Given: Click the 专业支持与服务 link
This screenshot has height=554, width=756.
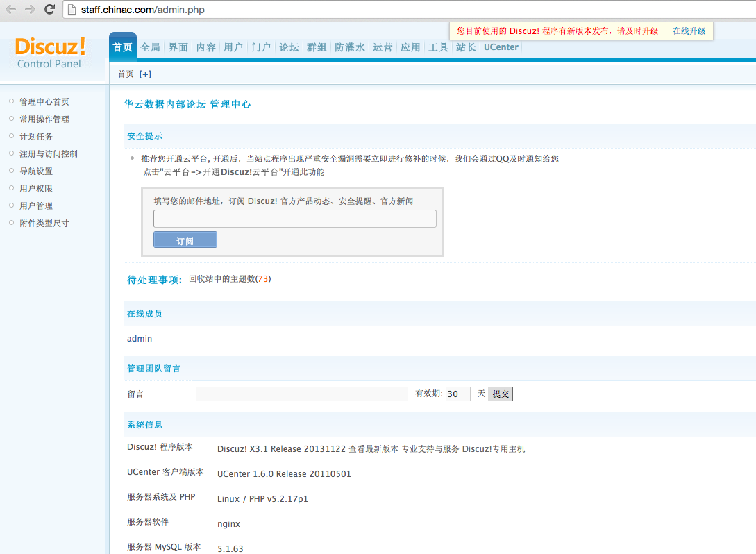Looking at the screenshot, I should (x=430, y=449).
